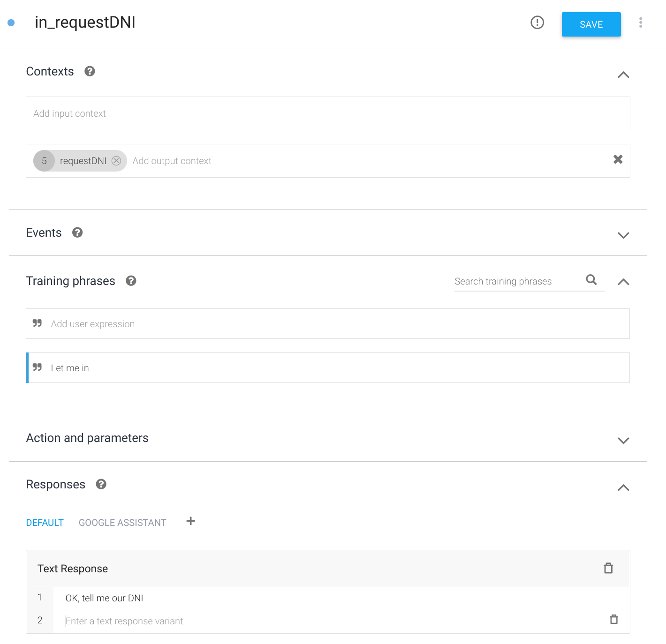Add a new response platform tab
This screenshot has height=644, width=666.
click(x=190, y=521)
